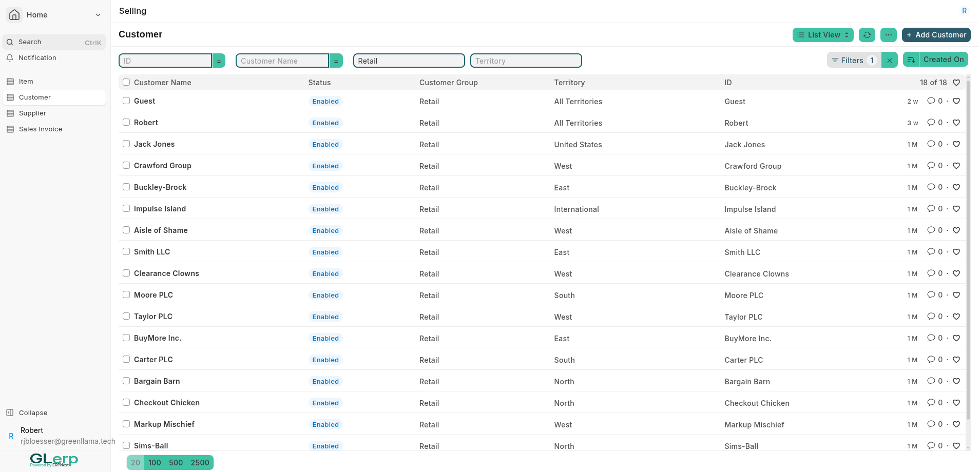Click the Home workspace icon

[15, 15]
